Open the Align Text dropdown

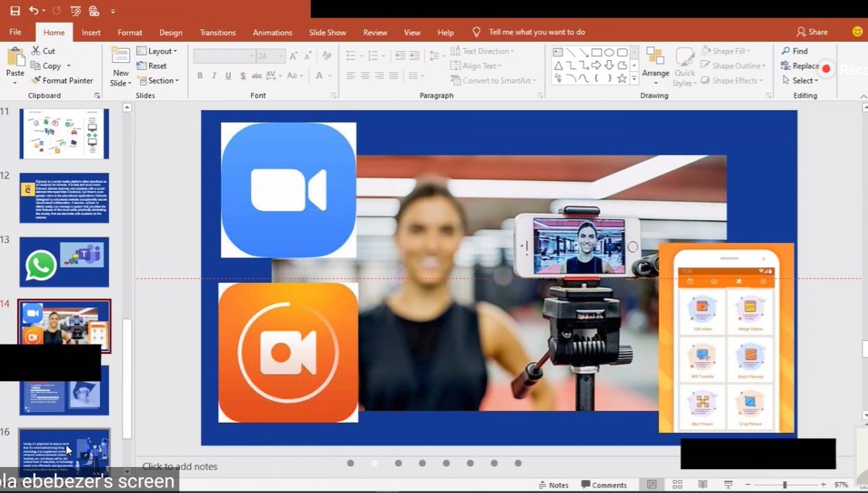[476, 66]
